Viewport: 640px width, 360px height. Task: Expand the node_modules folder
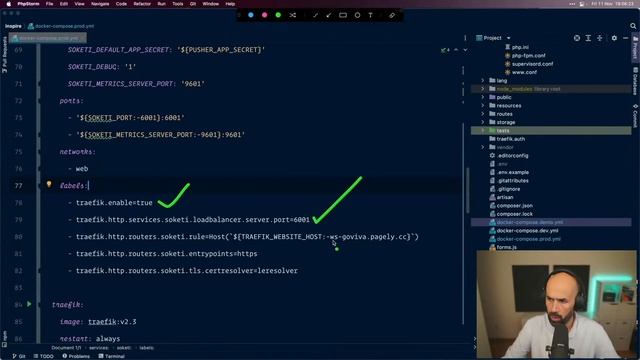[482, 89]
